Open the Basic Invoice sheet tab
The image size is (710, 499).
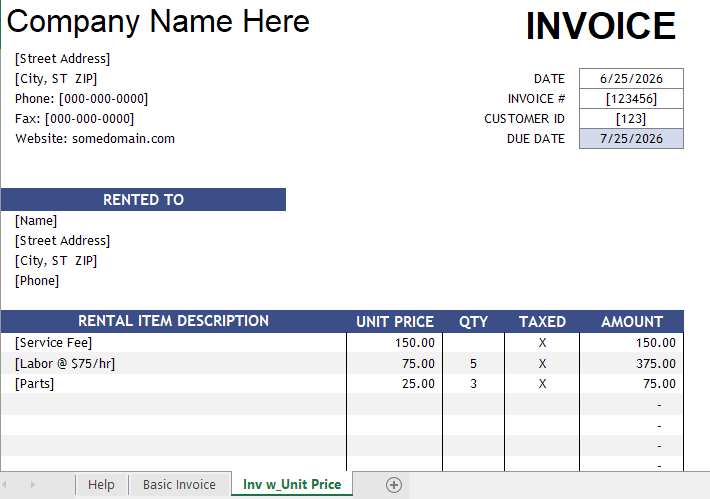tap(179, 485)
